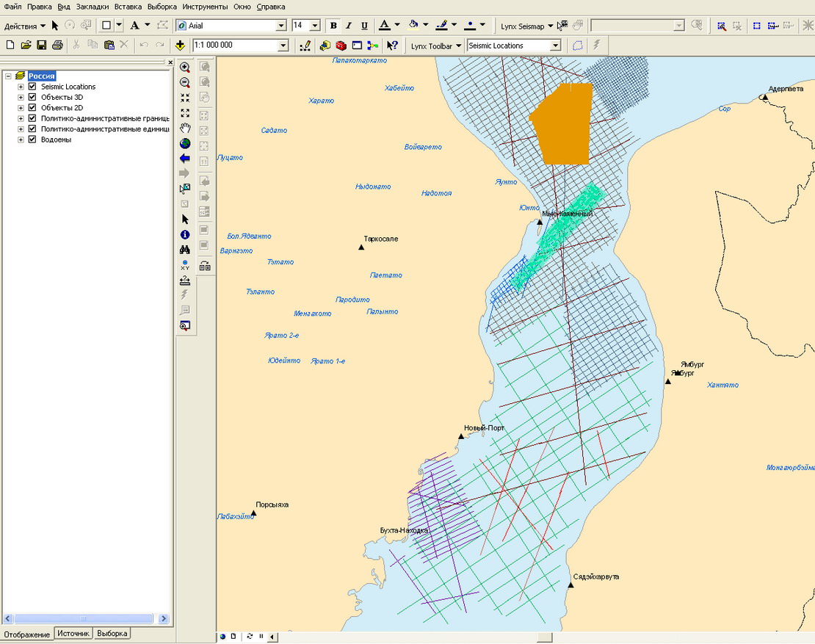This screenshot has height=644, width=815.
Task: Uncheck Политико-административные границы layer
Action: 32,118
